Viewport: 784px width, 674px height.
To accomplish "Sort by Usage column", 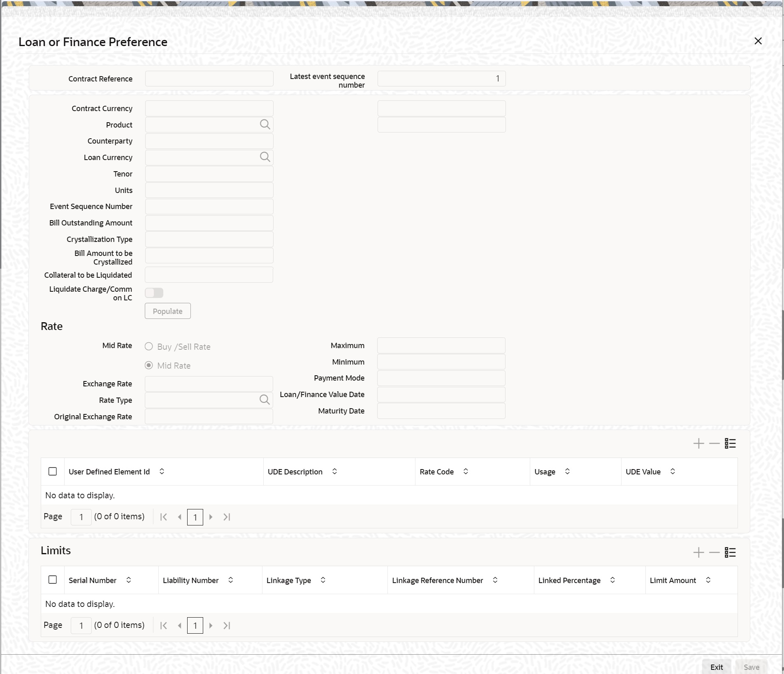I will (567, 471).
